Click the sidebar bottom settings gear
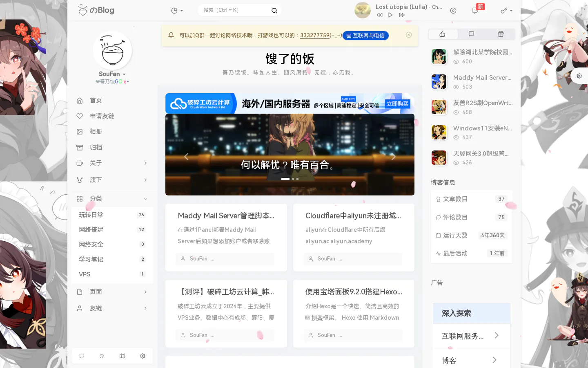The image size is (588, 368). coord(143,356)
